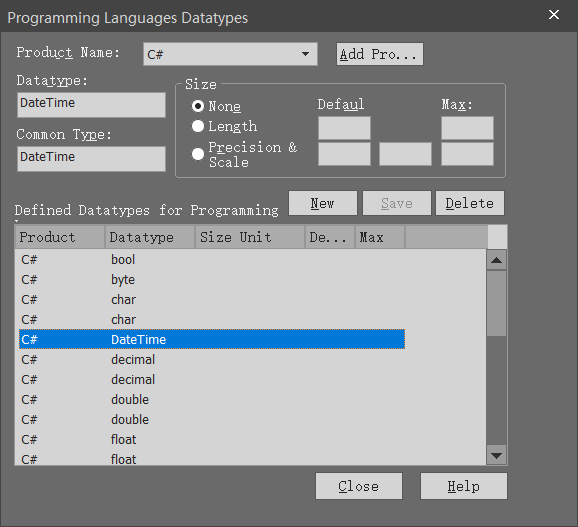Select the byte datatype row
The height and width of the screenshot is (527, 578).
pyautogui.click(x=212, y=280)
